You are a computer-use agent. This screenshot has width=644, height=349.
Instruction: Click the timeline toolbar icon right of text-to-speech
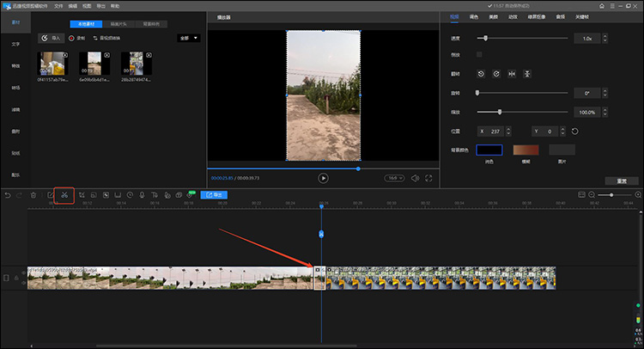pos(167,195)
